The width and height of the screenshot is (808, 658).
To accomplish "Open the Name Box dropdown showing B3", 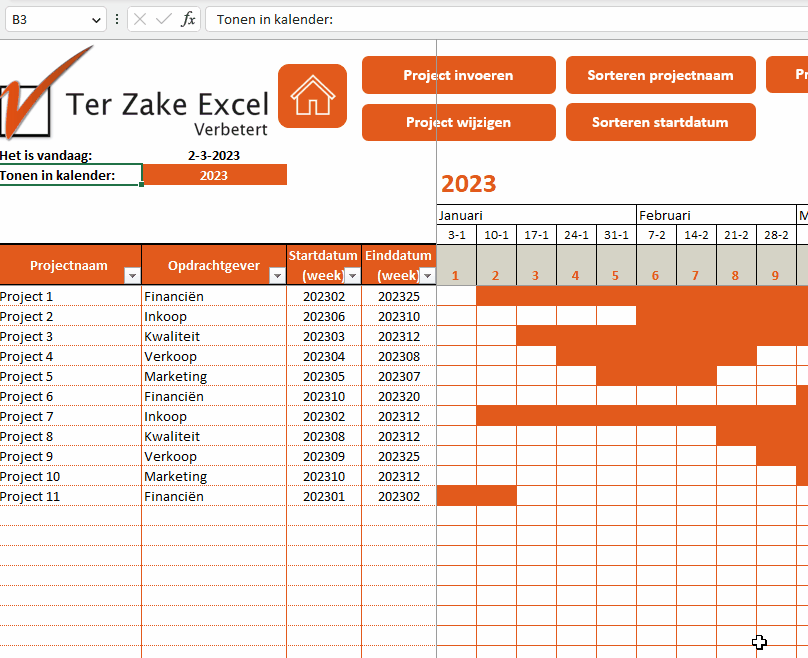I will [x=97, y=19].
